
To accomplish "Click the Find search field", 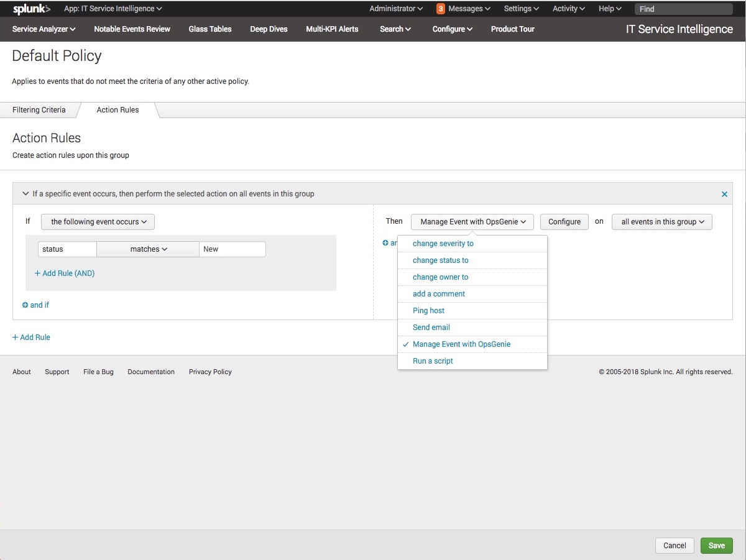I will pos(684,9).
